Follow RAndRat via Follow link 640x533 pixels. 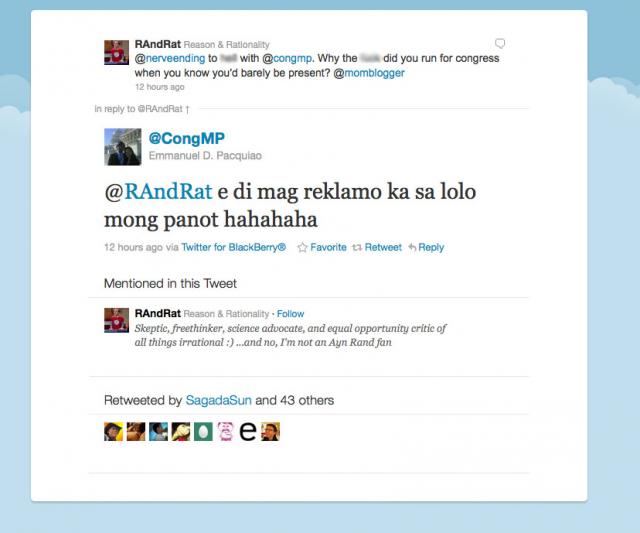tap(290, 314)
